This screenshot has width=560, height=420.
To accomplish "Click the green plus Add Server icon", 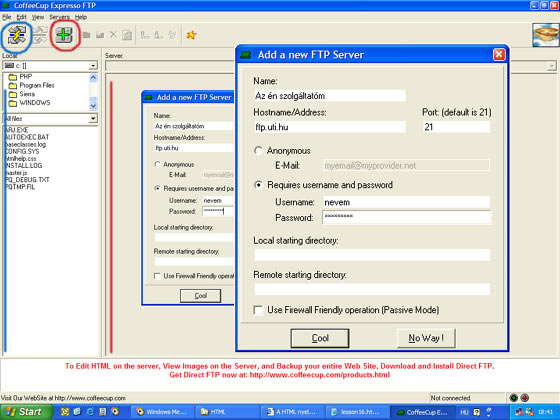I will pyautogui.click(x=64, y=35).
